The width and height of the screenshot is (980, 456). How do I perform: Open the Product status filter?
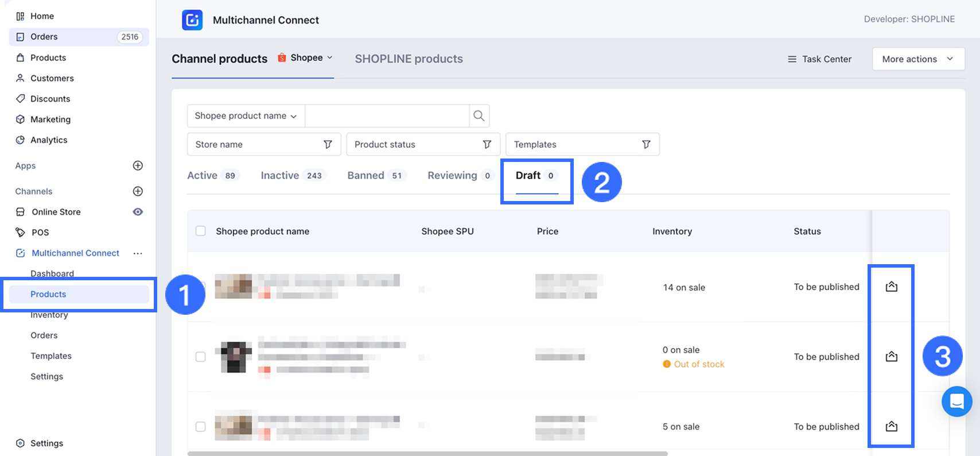point(423,145)
